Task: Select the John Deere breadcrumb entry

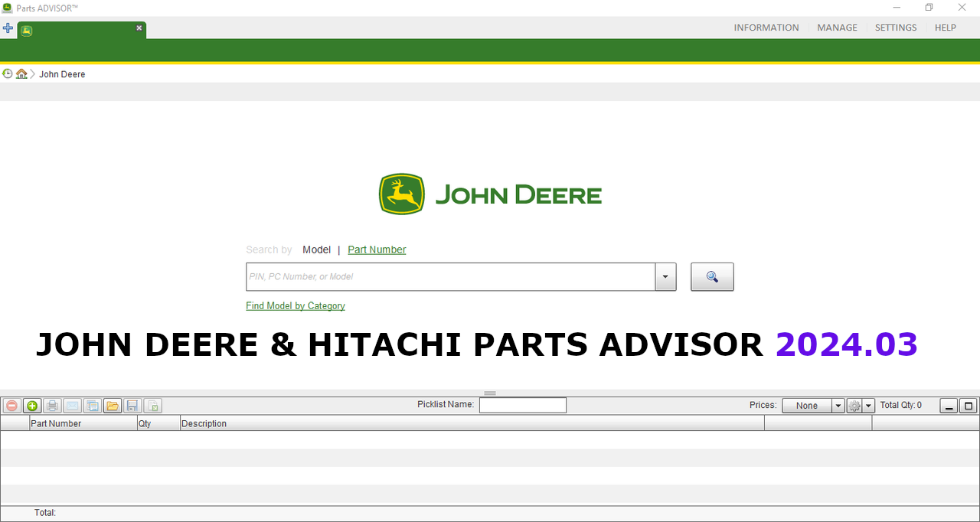Action: (x=61, y=73)
